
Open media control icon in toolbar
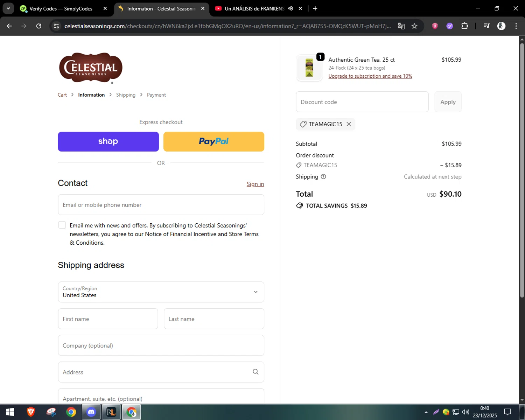tap(486, 26)
